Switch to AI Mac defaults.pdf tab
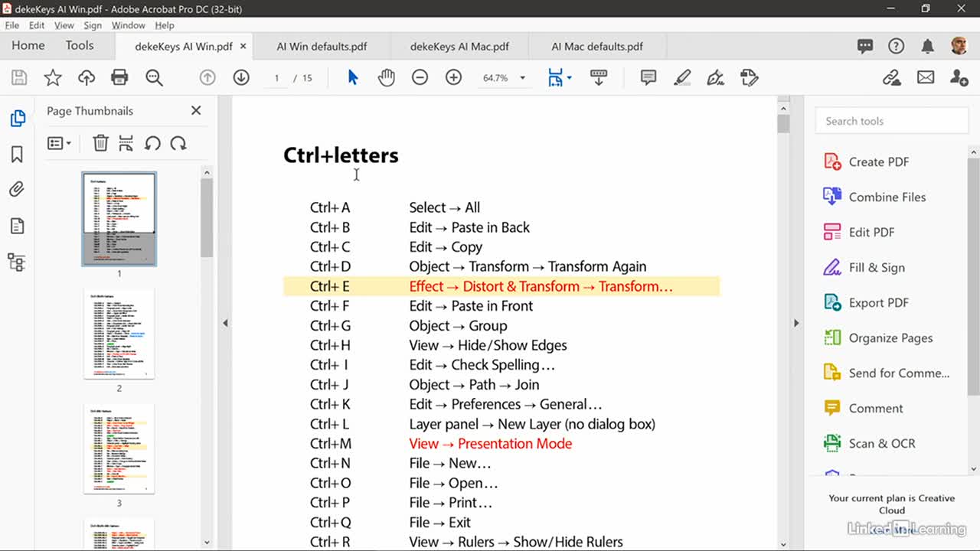980x551 pixels. 597,47
